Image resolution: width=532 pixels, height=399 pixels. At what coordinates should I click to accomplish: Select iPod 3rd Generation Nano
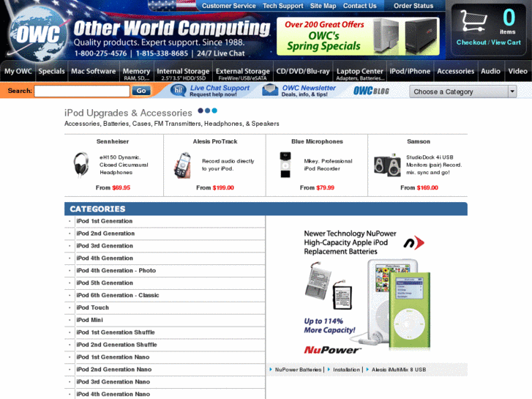click(113, 381)
